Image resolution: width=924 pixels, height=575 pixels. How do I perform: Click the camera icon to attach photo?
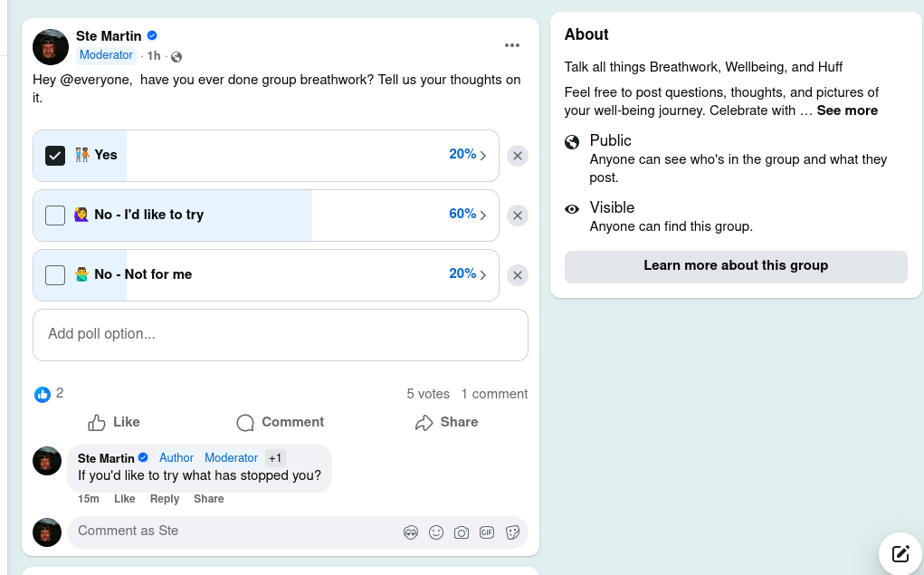coord(462,532)
